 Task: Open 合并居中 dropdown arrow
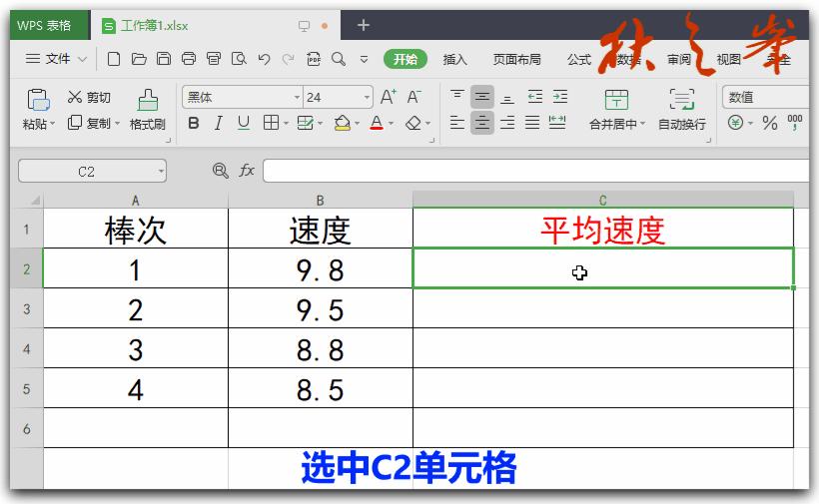coord(643,124)
